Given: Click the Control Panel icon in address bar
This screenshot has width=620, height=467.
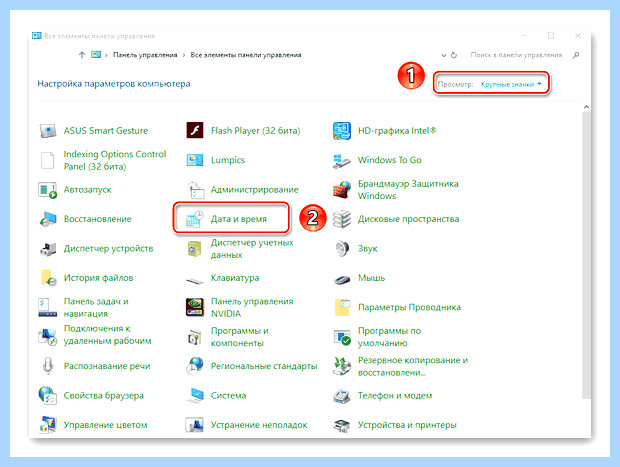Looking at the screenshot, I should (x=96, y=55).
